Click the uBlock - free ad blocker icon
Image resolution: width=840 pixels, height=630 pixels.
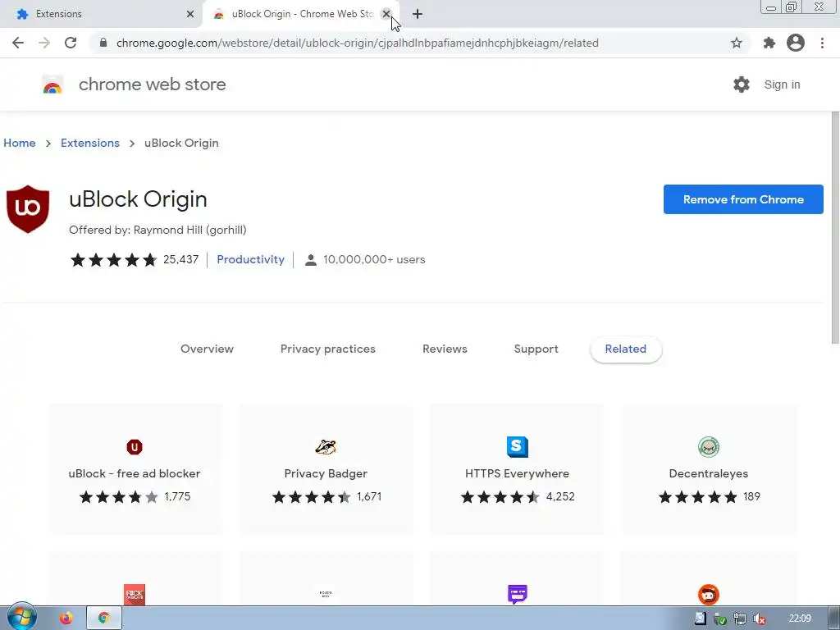(x=135, y=447)
